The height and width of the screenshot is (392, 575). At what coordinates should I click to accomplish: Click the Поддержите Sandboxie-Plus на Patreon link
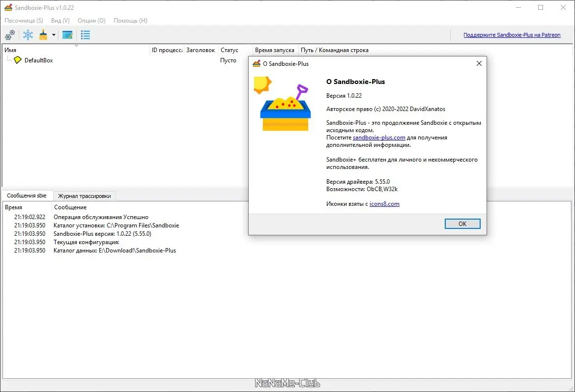(x=512, y=35)
